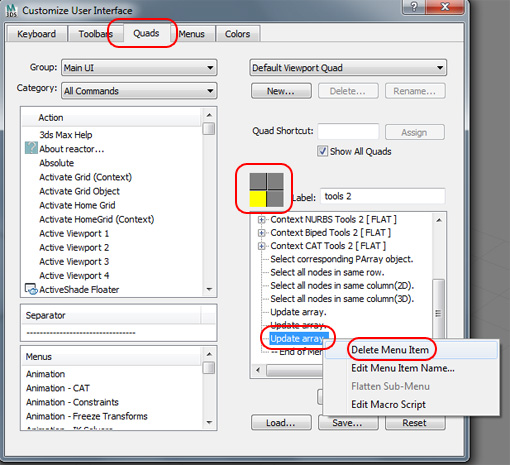
Task: Switch to the Colors tab
Action: [x=237, y=34]
